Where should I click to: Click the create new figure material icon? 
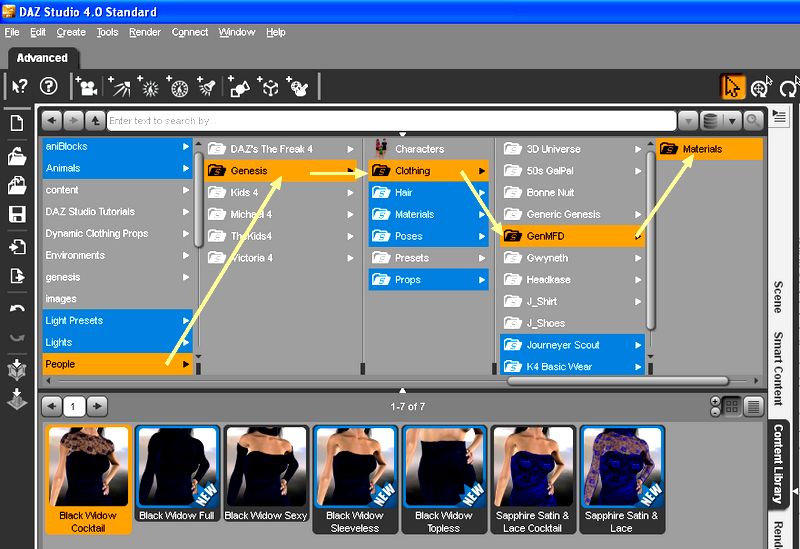pyautogui.click(x=298, y=87)
